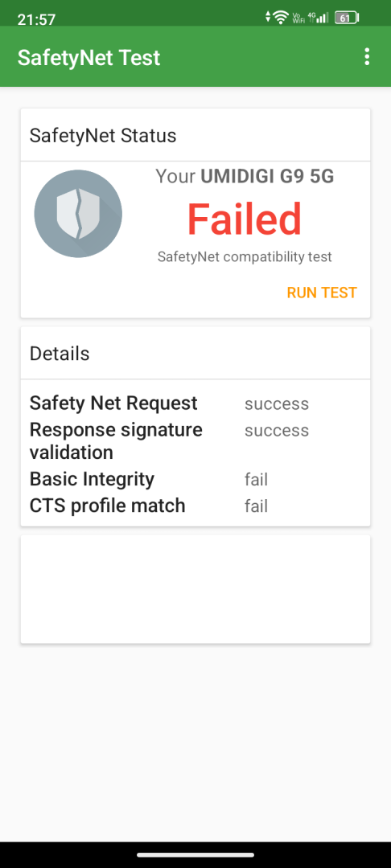Tap the red Failed result text
The image size is (391, 868).
click(x=245, y=219)
